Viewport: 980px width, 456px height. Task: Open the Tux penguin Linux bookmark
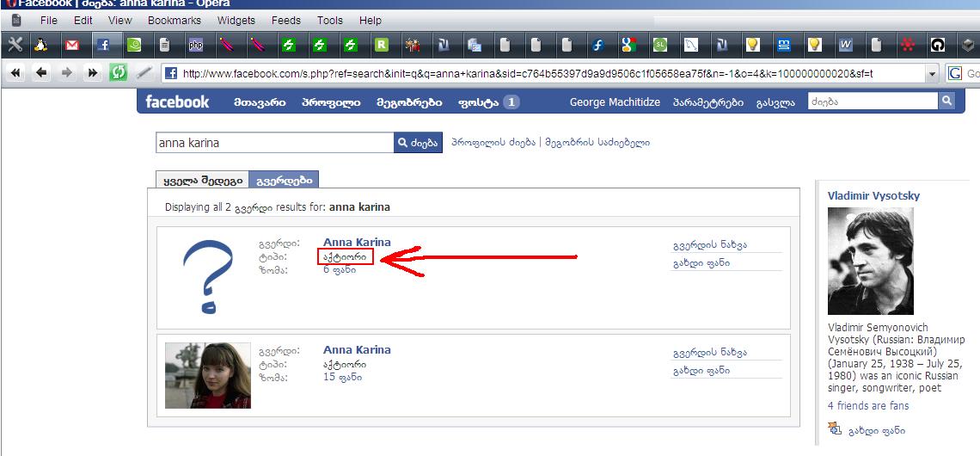pos(41,45)
